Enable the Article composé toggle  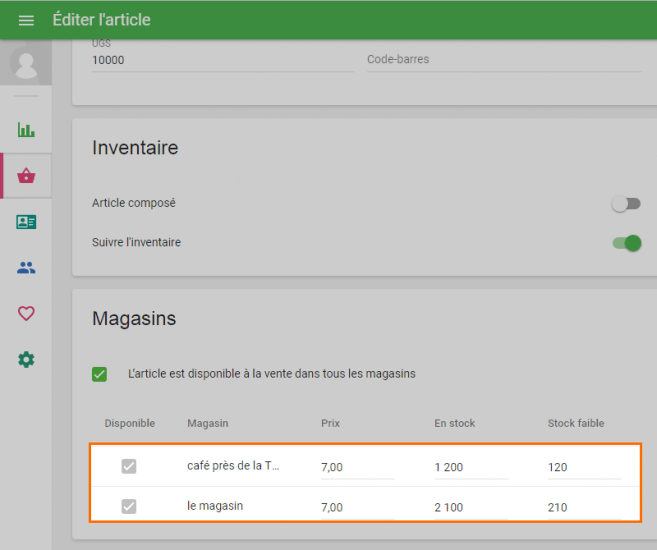click(626, 204)
